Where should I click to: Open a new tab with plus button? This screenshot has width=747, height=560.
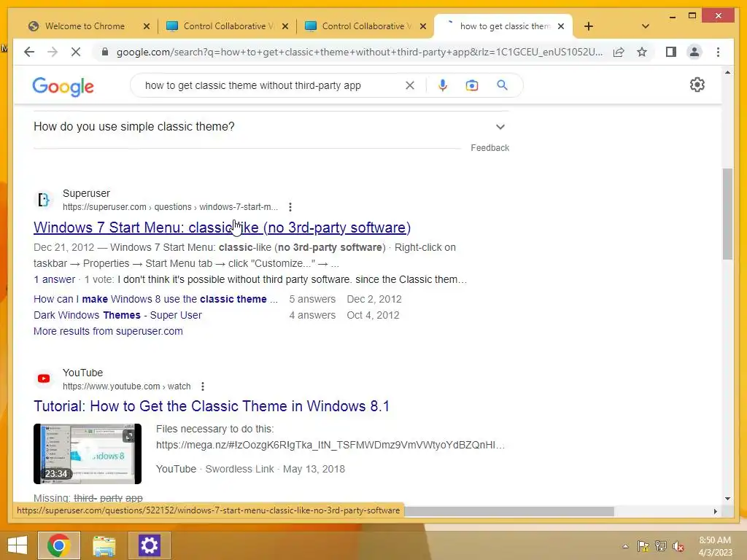pos(589,26)
